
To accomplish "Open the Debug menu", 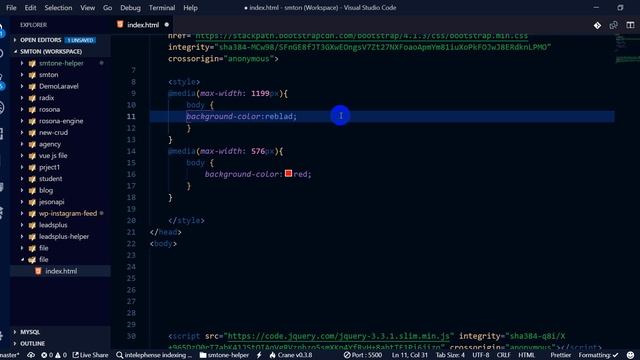I will pos(130,8).
